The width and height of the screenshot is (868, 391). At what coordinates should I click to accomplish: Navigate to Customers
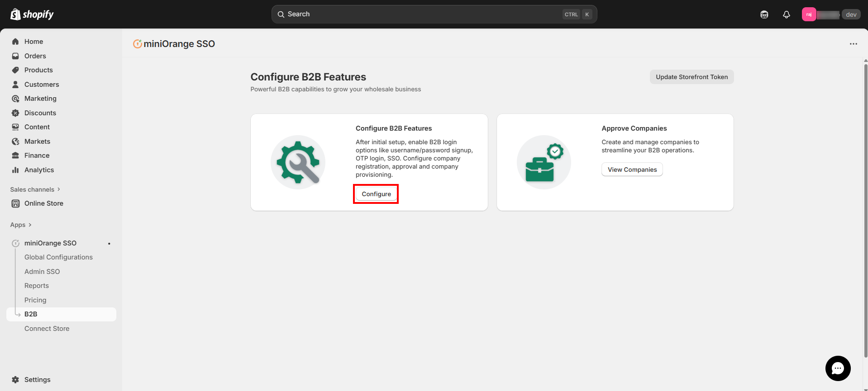pyautogui.click(x=61, y=85)
